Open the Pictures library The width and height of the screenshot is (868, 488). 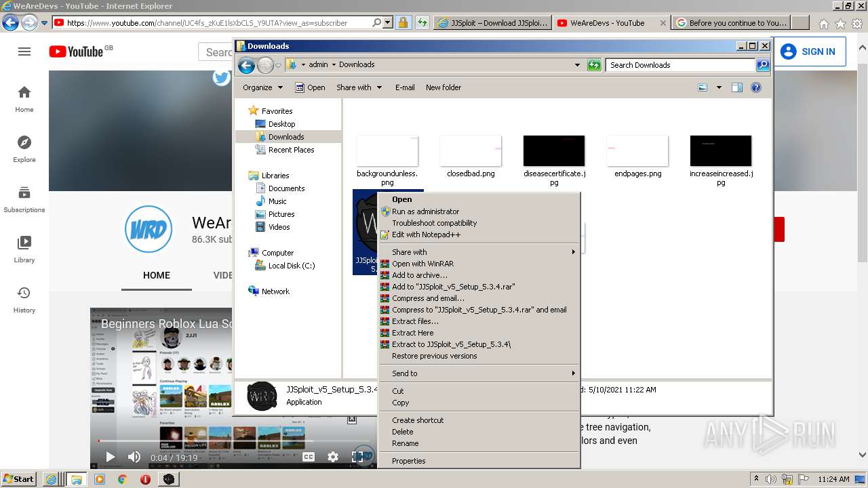coord(281,214)
